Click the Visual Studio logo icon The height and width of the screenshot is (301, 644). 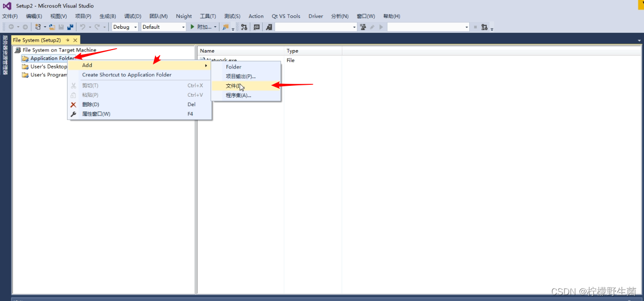click(7, 6)
